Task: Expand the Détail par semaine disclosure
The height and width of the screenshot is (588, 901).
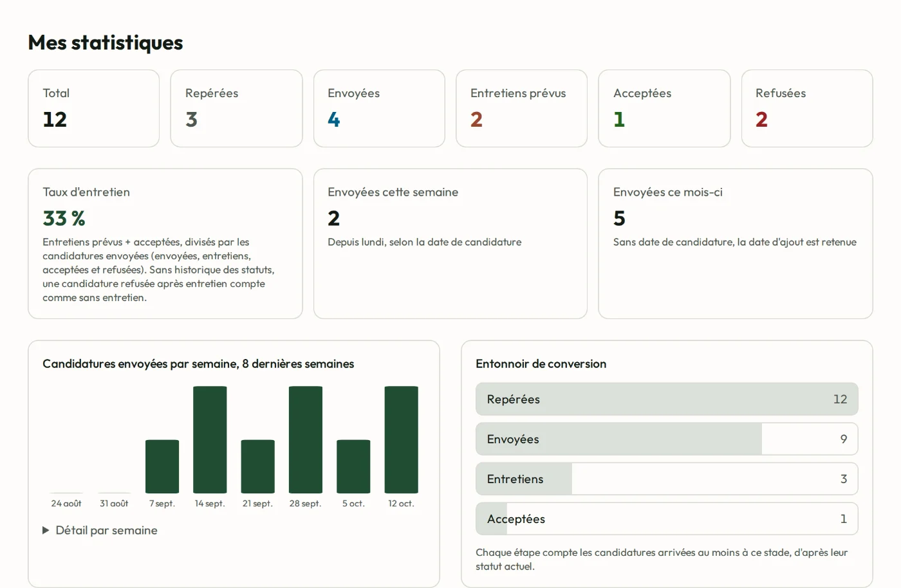Action: [100, 530]
